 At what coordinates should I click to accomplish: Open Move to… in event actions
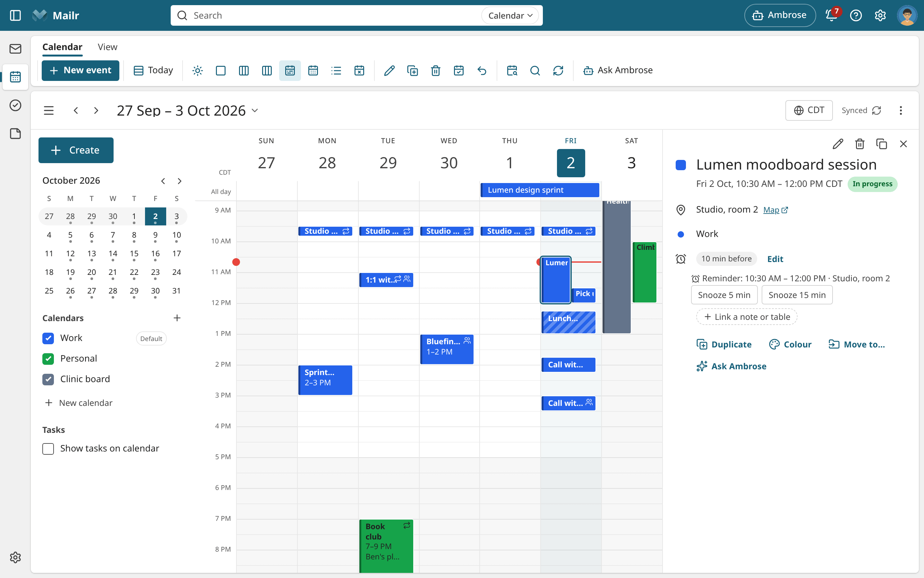click(856, 345)
